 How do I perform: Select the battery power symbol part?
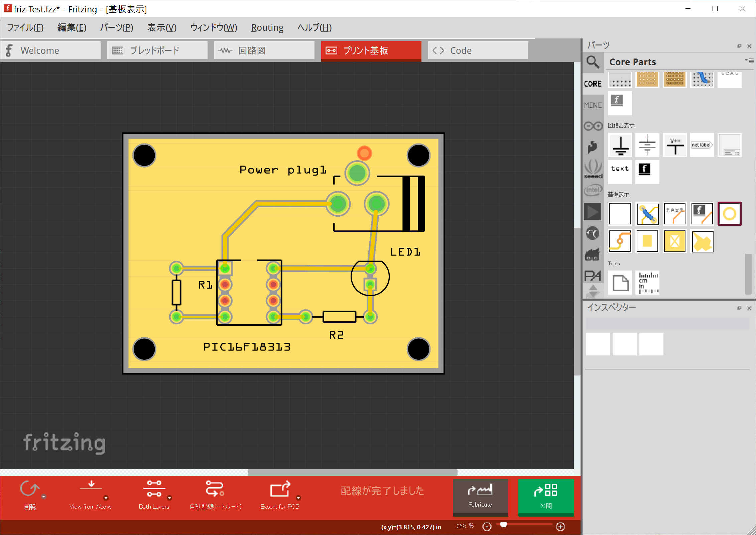[647, 145]
